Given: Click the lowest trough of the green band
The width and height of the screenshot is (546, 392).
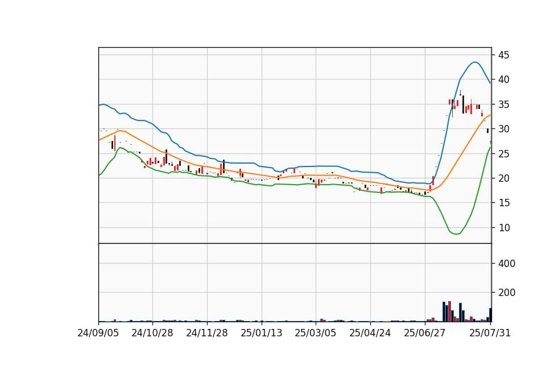Looking at the screenshot, I should pos(456,233).
